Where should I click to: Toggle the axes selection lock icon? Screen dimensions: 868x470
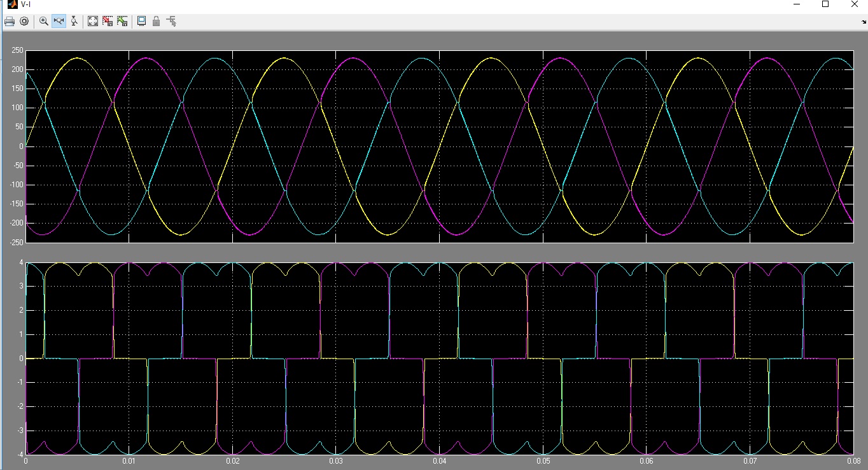click(156, 21)
